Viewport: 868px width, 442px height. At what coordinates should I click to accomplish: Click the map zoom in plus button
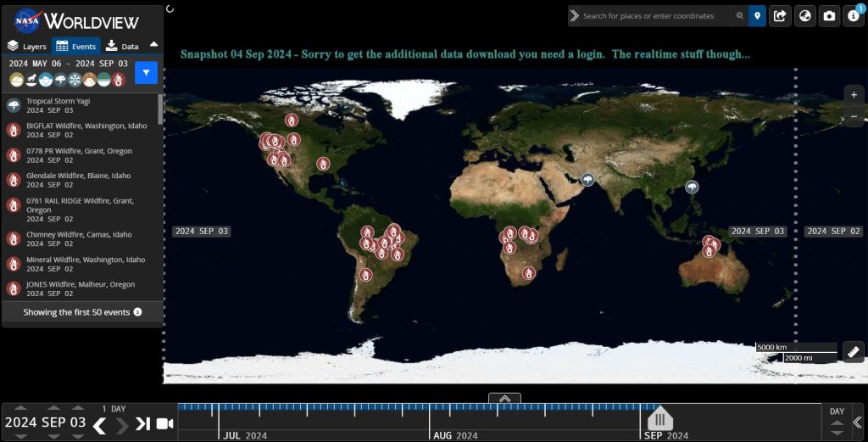[854, 95]
